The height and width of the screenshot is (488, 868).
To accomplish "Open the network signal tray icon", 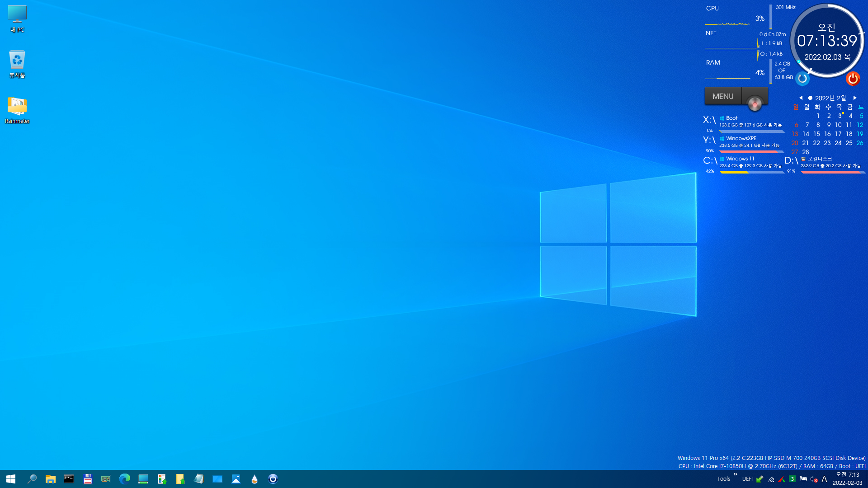I will [771, 479].
